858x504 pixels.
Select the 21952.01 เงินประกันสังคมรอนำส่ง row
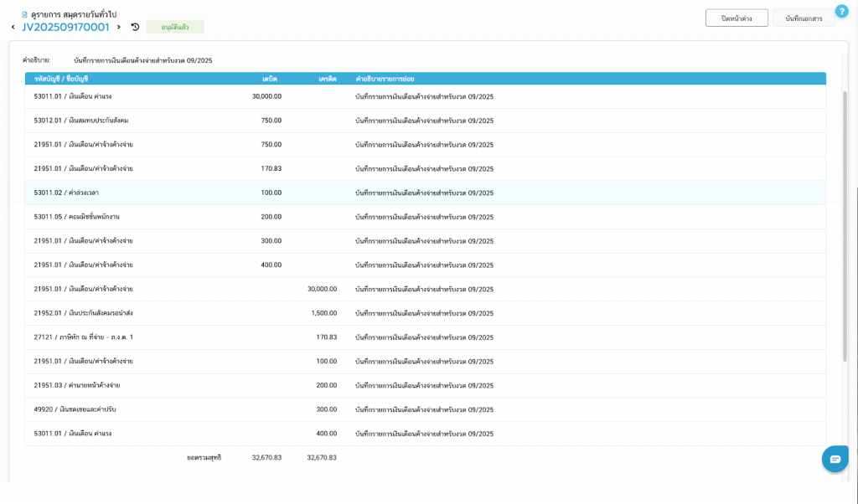[83, 313]
